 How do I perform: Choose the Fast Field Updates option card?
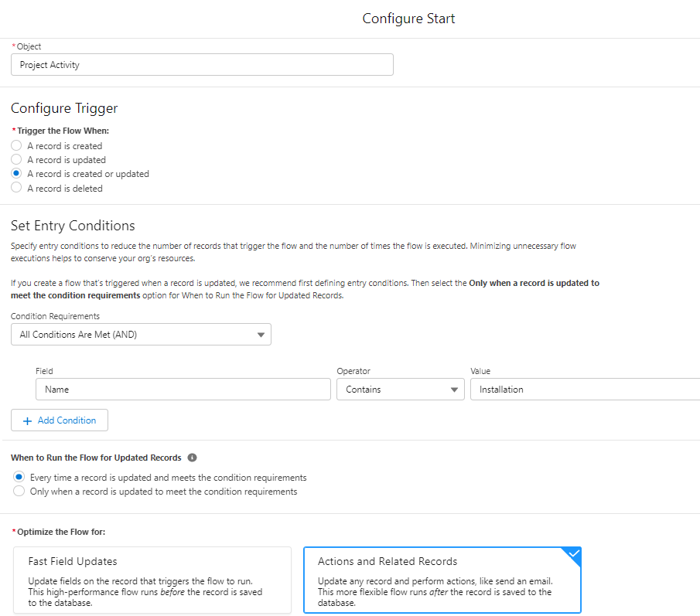click(152, 580)
